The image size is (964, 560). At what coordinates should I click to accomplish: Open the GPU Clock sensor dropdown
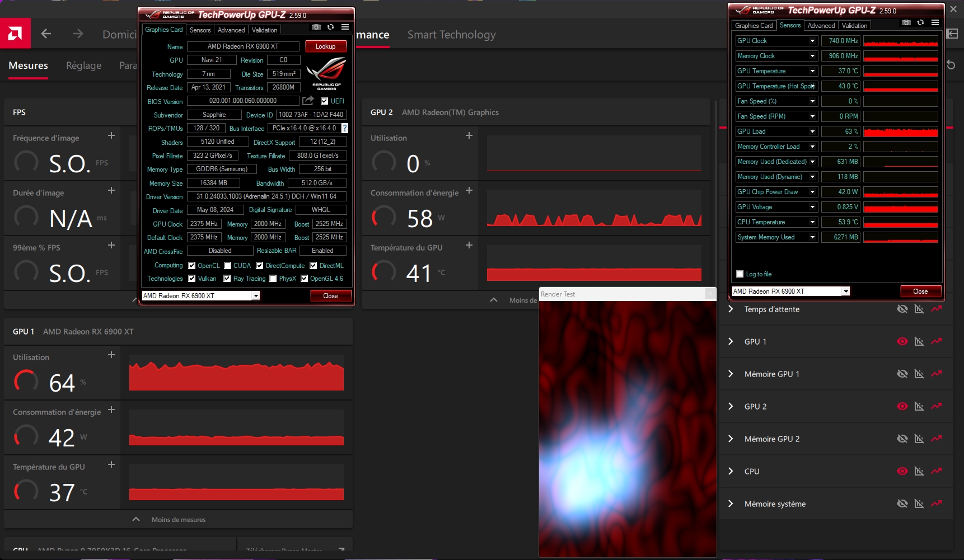(x=812, y=41)
